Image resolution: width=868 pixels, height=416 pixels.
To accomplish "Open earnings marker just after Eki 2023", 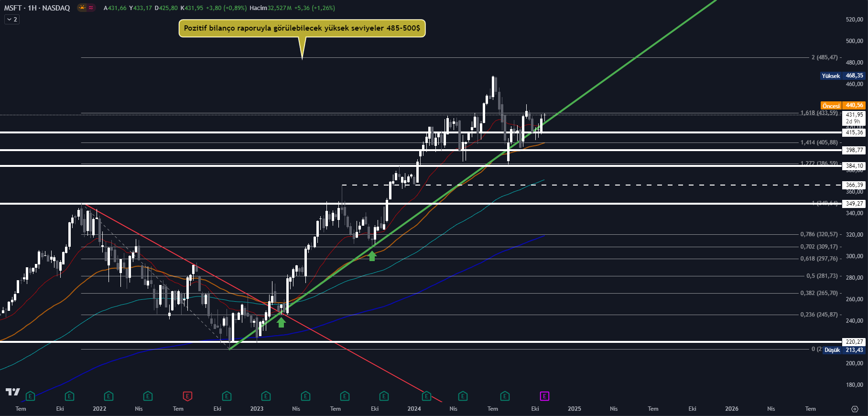I will tap(384, 396).
